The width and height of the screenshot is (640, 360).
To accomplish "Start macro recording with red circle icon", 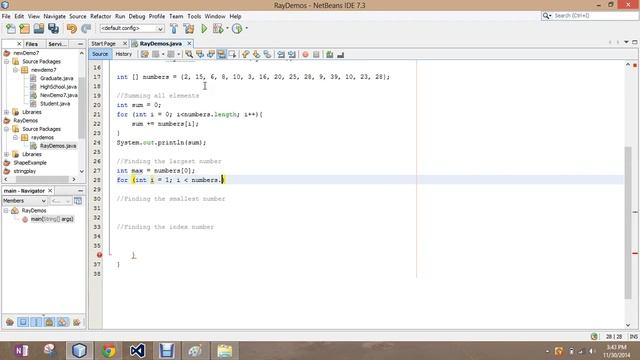I will [x=305, y=54].
